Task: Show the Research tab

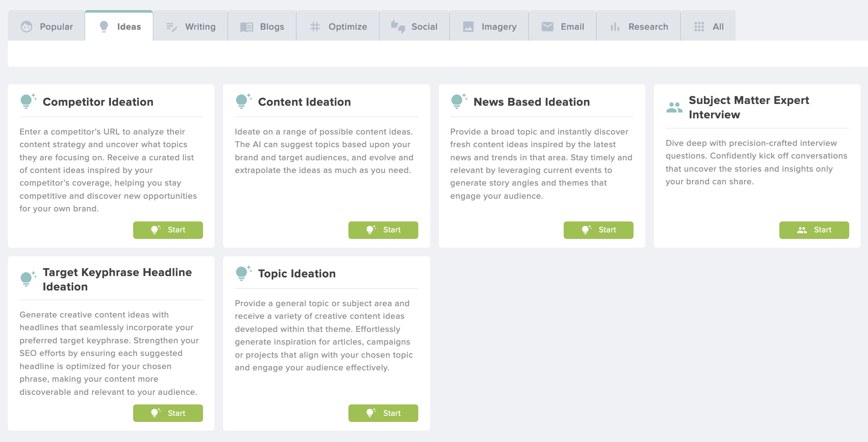Action: [638, 27]
